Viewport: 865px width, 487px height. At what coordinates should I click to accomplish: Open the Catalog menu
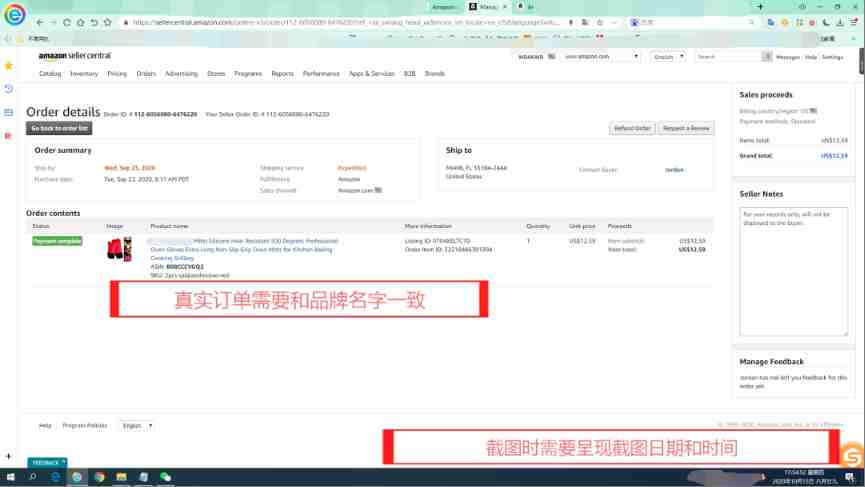click(50, 73)
